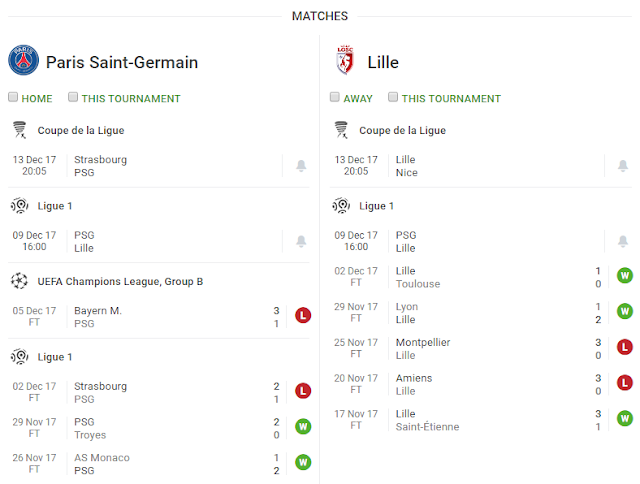The width and height of the screenshot is (640, 484).
Task: Open the UEFA Champions League, Group B link
Action: (x=120, y=282)
